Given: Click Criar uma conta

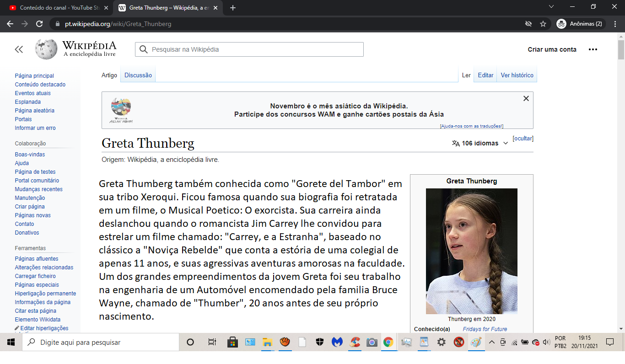Looking at the screenshot, I should tap(552, 49).
